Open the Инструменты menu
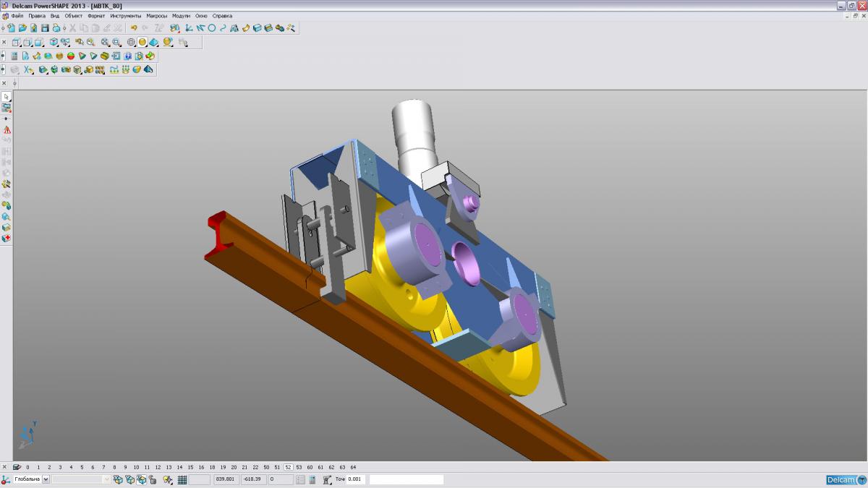Image resolution: width=868 pixels, height=488 pixels. pos(126,15)
